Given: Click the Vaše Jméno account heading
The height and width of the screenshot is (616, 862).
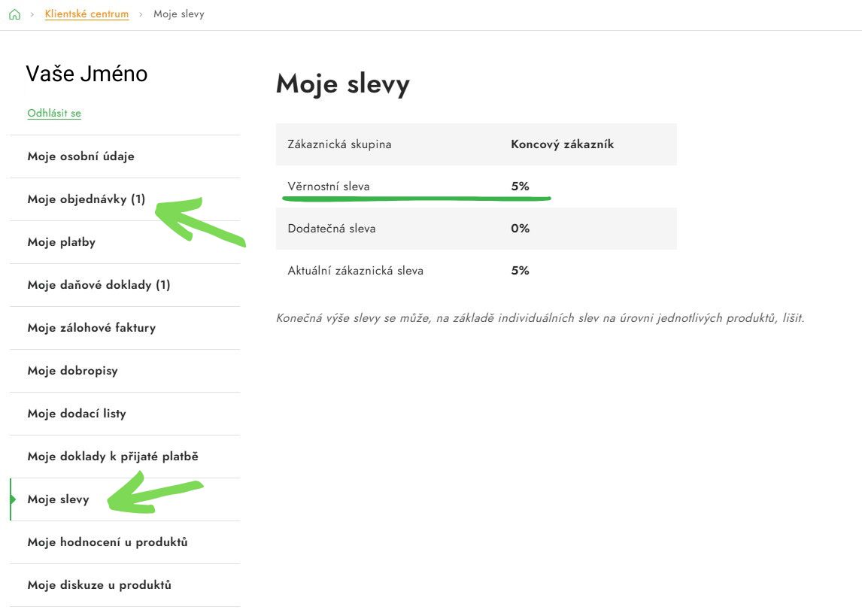Looking at the screenshot, I should (87, 74).
